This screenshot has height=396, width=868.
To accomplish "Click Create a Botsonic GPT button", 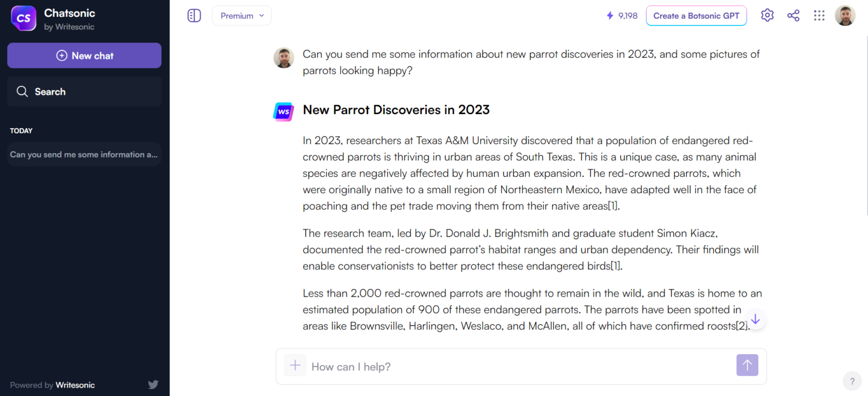I will click(x=696, y=16).
